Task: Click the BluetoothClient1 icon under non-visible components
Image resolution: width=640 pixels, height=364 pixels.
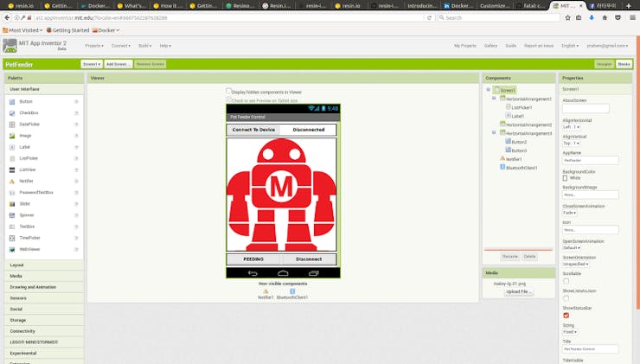Action: (292, 291)
